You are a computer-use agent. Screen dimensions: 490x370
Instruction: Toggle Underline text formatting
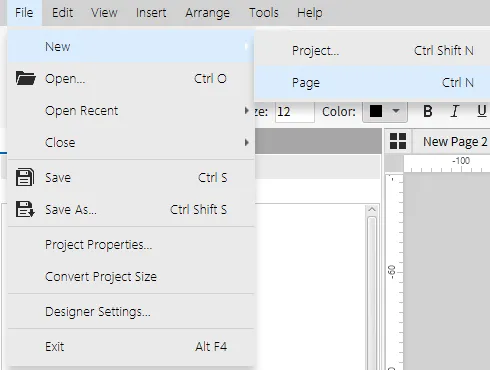481,111
